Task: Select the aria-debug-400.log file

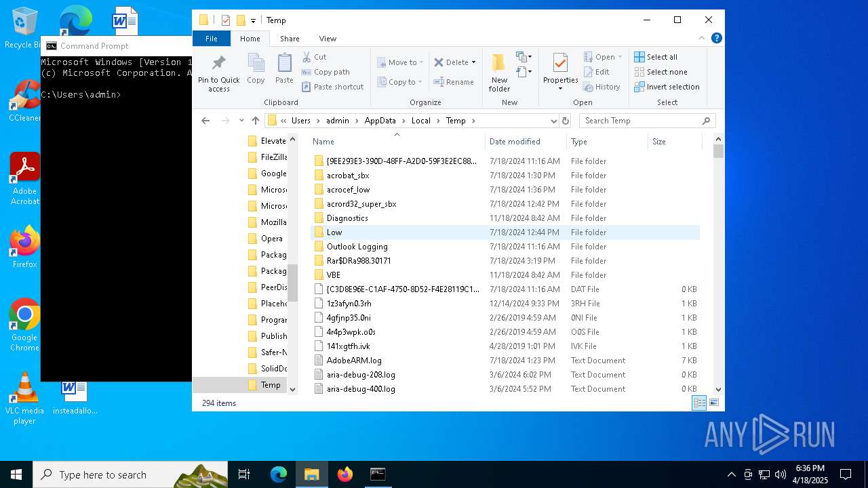Action: point(361,389)
